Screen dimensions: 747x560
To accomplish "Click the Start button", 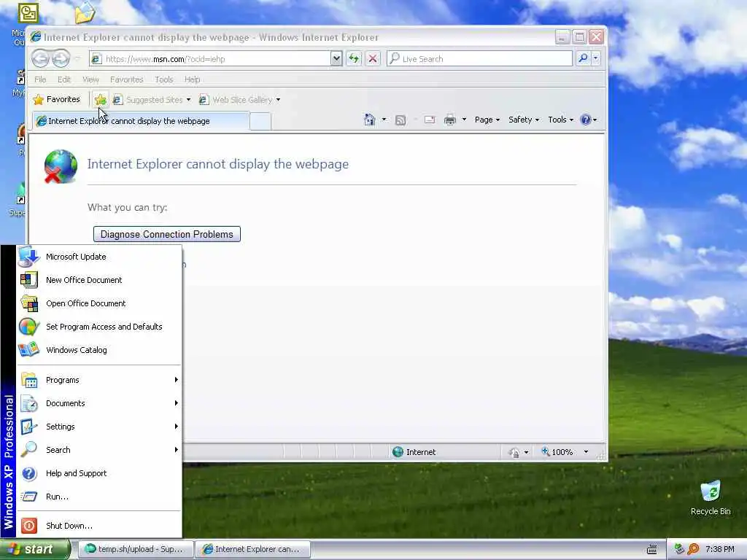I will point(35,549).
